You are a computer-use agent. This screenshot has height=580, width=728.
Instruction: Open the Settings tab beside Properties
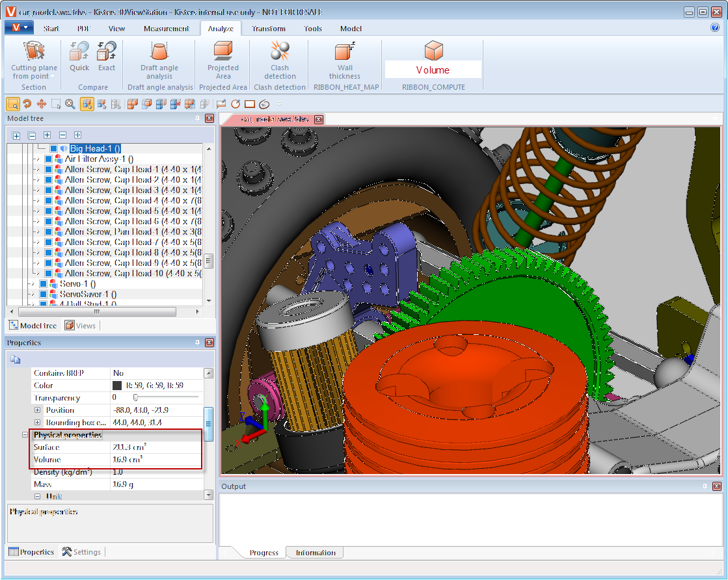click(x=82, y=551)
